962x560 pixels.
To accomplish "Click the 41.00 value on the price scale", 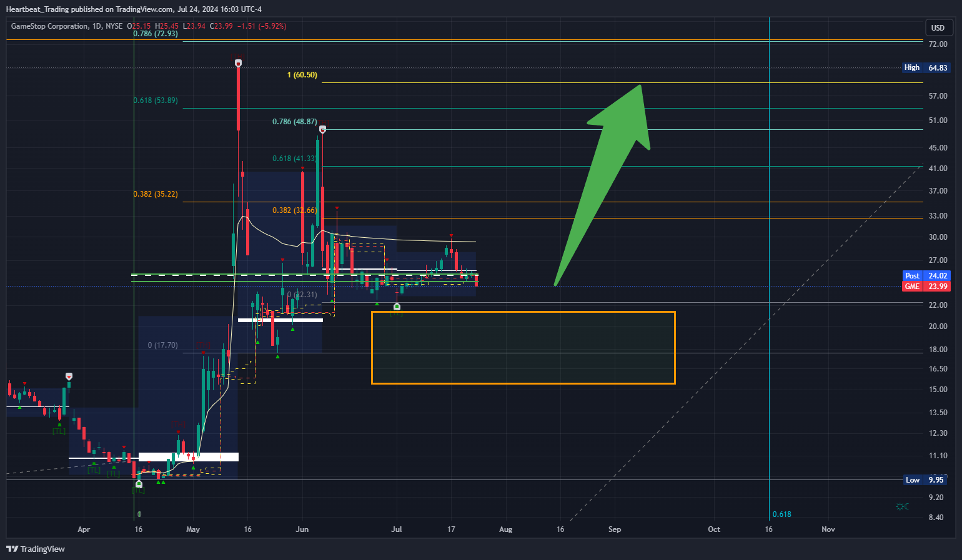I will (938, 169).
